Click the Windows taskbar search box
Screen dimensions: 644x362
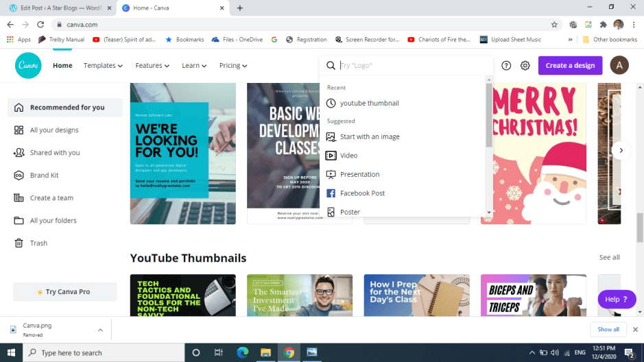104,352
